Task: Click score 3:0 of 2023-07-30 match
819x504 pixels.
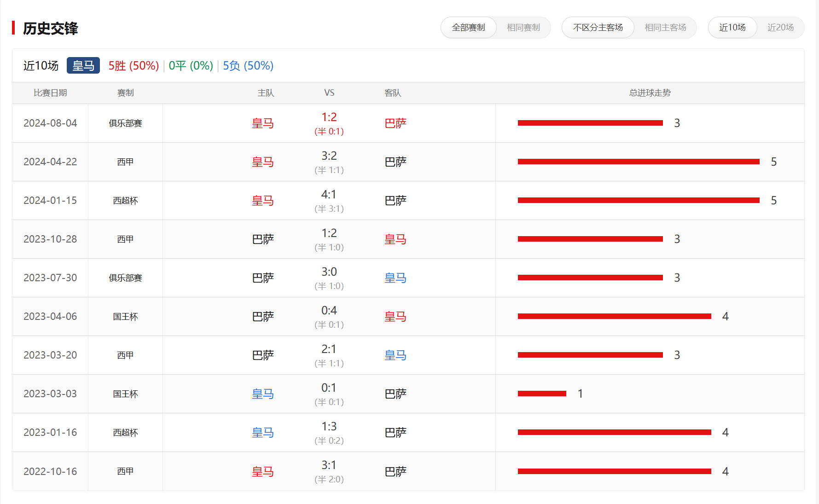Action: click(329, 272)
